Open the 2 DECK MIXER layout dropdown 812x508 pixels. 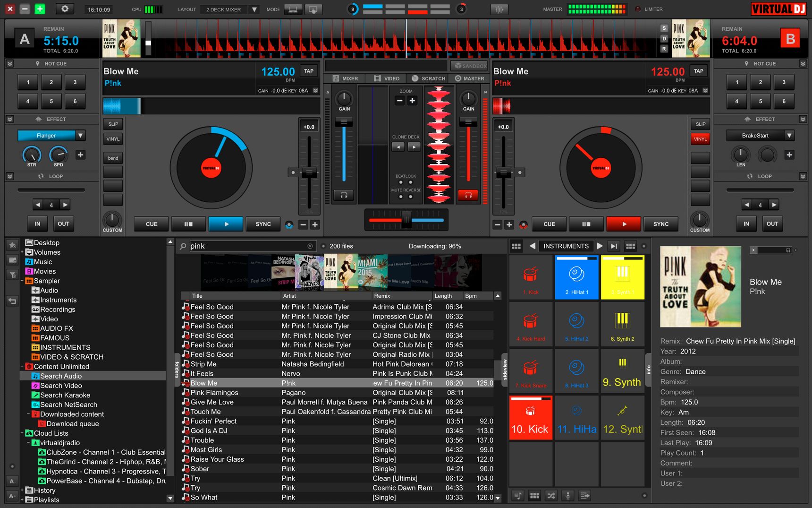click(254, 9)
